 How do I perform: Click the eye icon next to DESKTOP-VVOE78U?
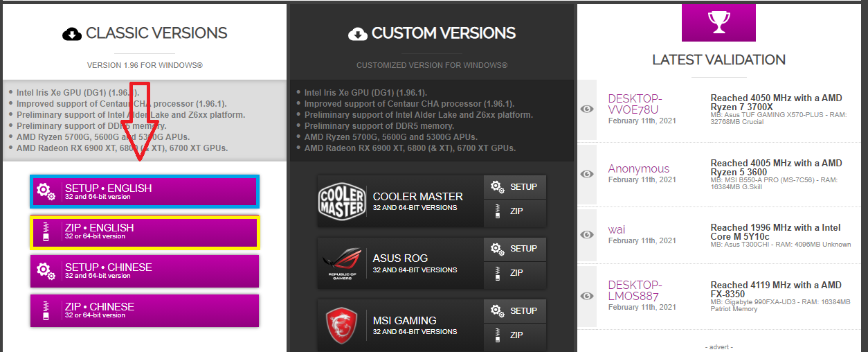click(x=587, y=109)
